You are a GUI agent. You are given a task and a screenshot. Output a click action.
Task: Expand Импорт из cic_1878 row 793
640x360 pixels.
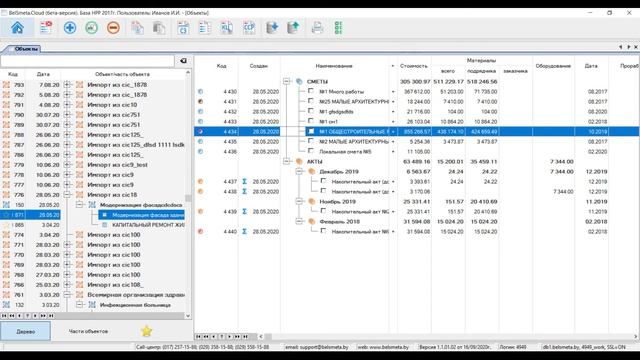pyautogui.click(x=67, y=84)
